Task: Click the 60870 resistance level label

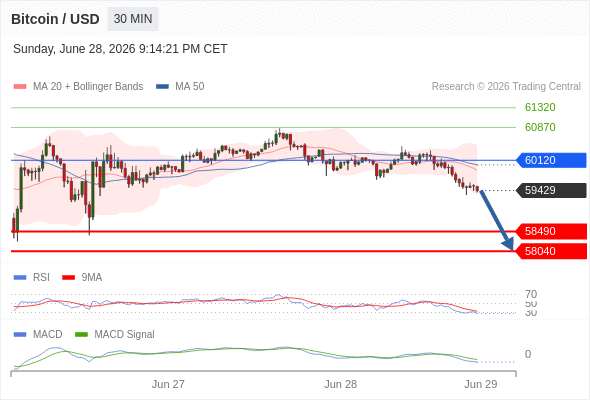Action: point(540,127)
